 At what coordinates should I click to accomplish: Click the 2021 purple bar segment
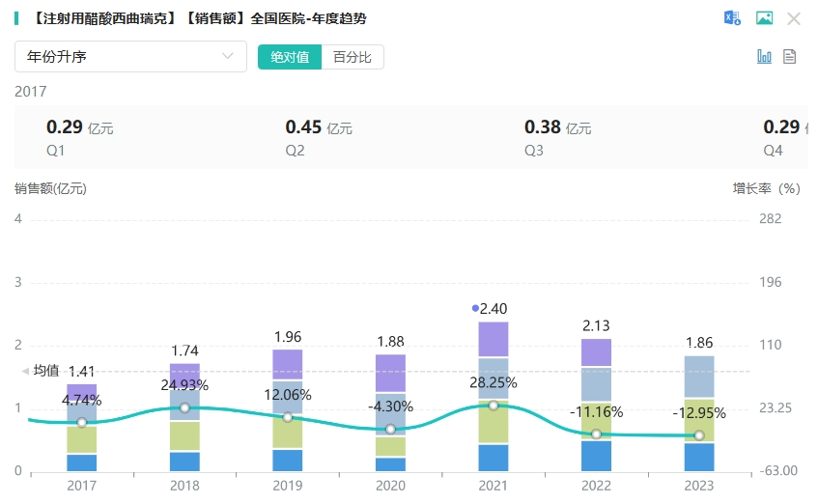pos(494,339)
